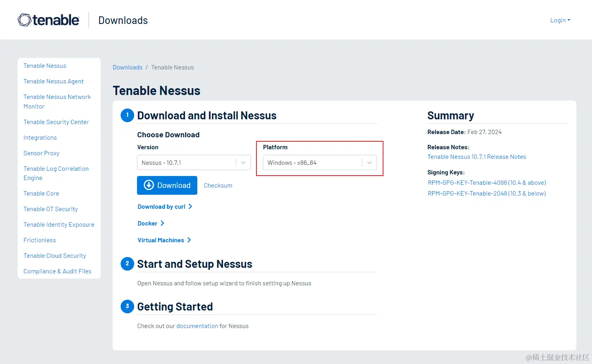Click the Getting Started heading
This screenshot has height=364, width=592.
point(175,307)
